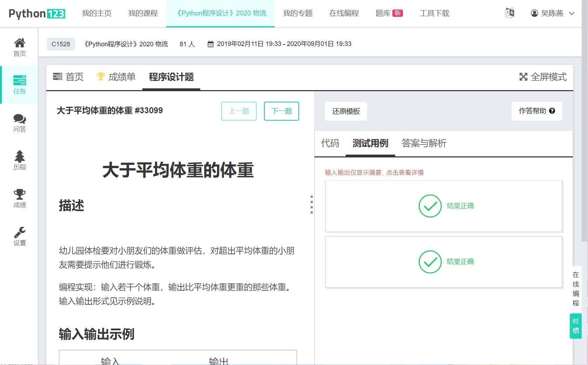Open 任务 in the left sidebar
The width and height of the screenshot is (588, 365).
[20, 85]
